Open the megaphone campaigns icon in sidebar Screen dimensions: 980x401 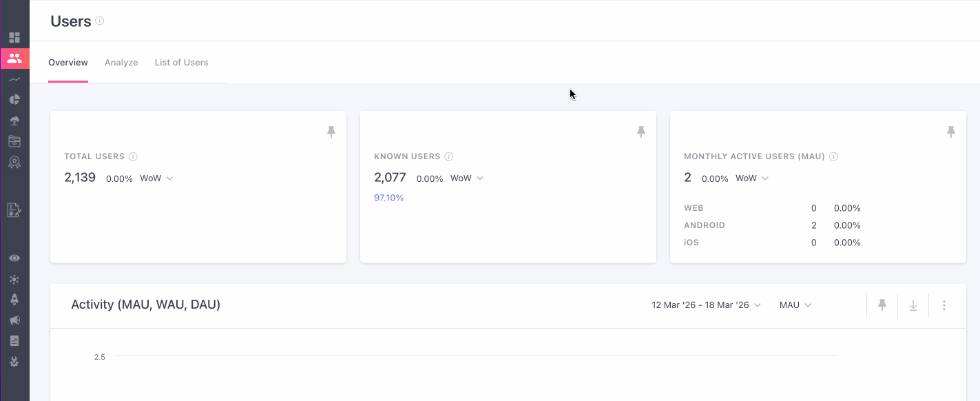coord(14,320)
